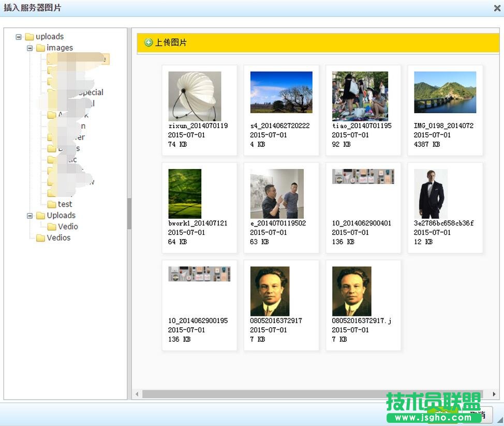Select the green field thumbnail bwork1_201407121
Image resolution: width=504 pixels, height=426 pixels.
(x=185, y=193)
